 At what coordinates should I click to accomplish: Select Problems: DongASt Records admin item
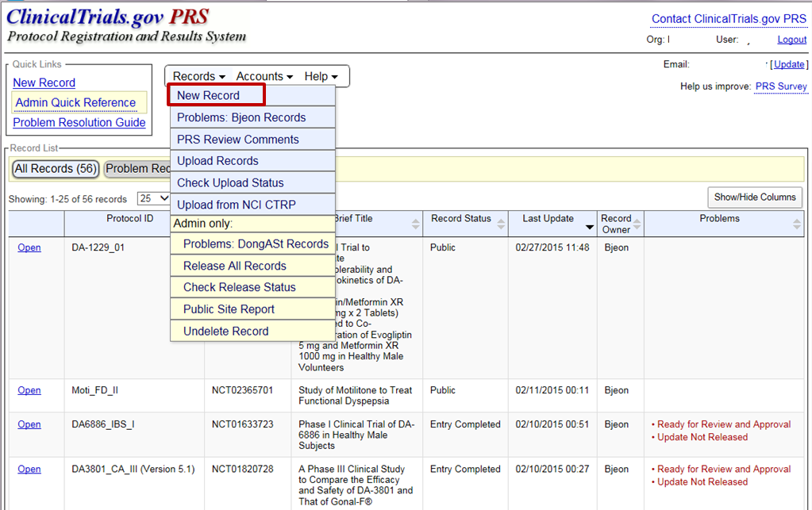(252, 244)
